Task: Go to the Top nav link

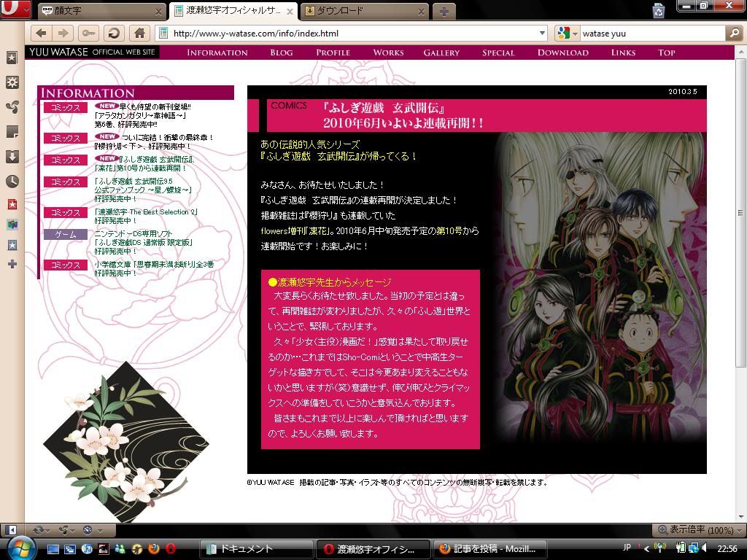Action: point(667,52)
